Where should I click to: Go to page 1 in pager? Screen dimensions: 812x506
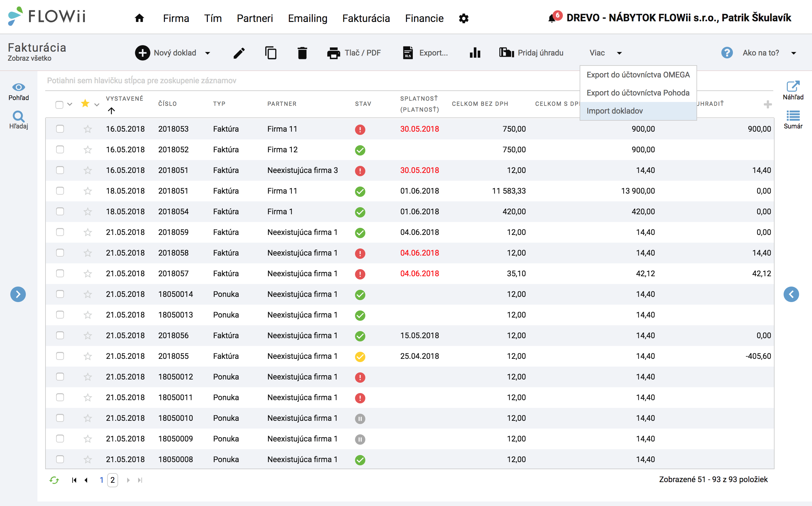click(101, 480)
